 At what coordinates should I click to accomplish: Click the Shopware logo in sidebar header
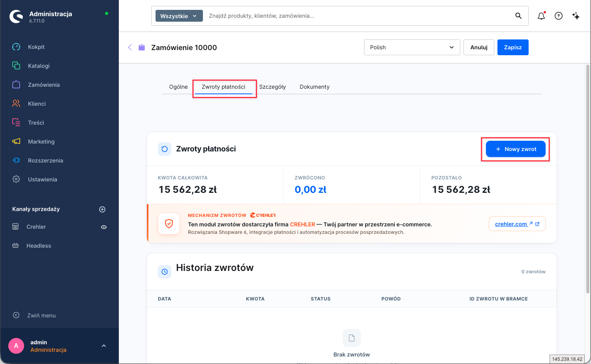tap(16, 17)
